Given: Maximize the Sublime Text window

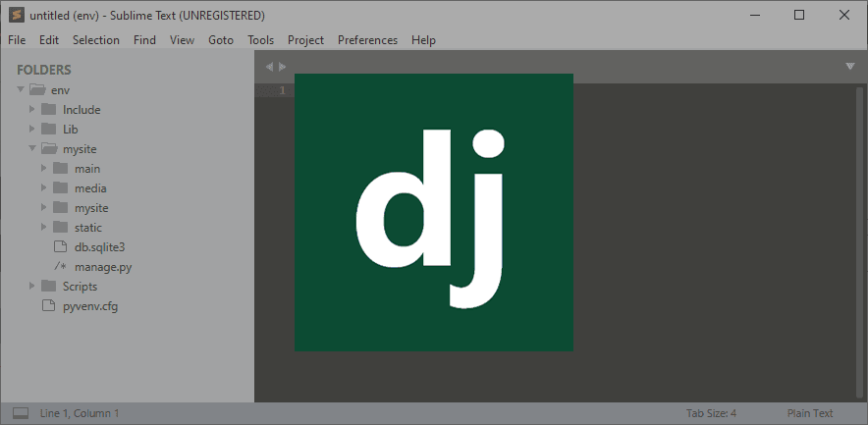Looking at the screenshot, I should 799,15.
